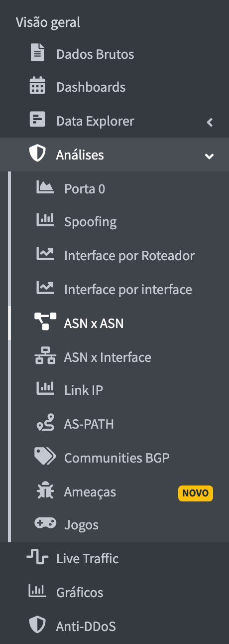Click the NOVO badge next to Ameaças
Viewport: 229px width, 644px height.
point(196,493)
